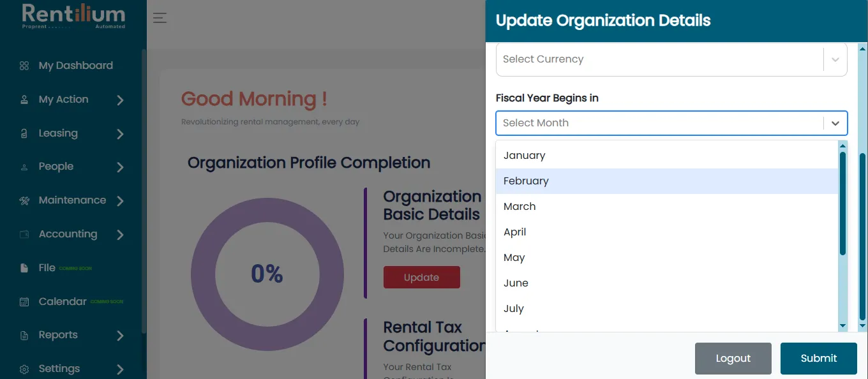Screen dimensions: 868x379
Task: Click the Submit button
Action: tap(818, 359)
